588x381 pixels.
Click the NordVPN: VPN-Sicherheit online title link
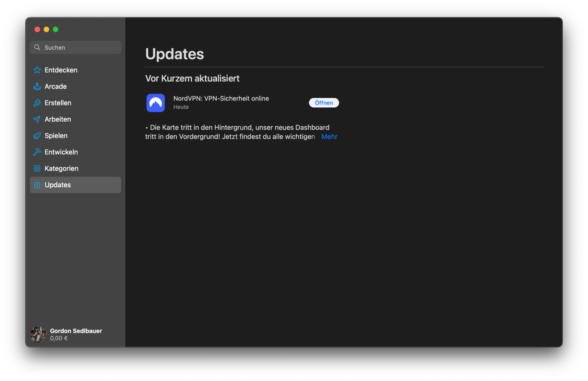click(x=221, y=98)
